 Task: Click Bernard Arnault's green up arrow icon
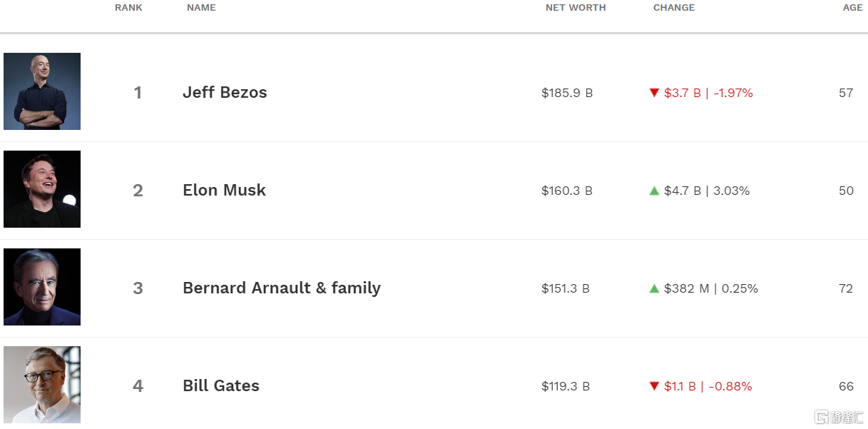coord(654,288)
